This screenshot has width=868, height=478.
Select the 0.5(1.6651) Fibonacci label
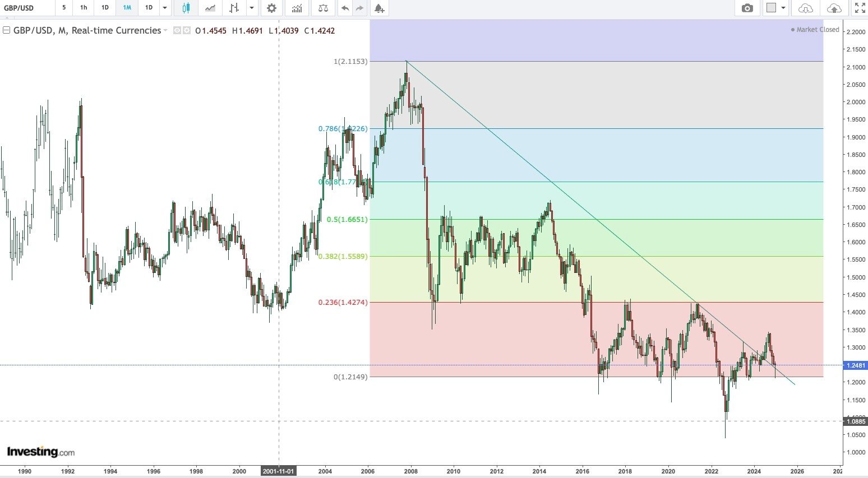tap(347, 219)
